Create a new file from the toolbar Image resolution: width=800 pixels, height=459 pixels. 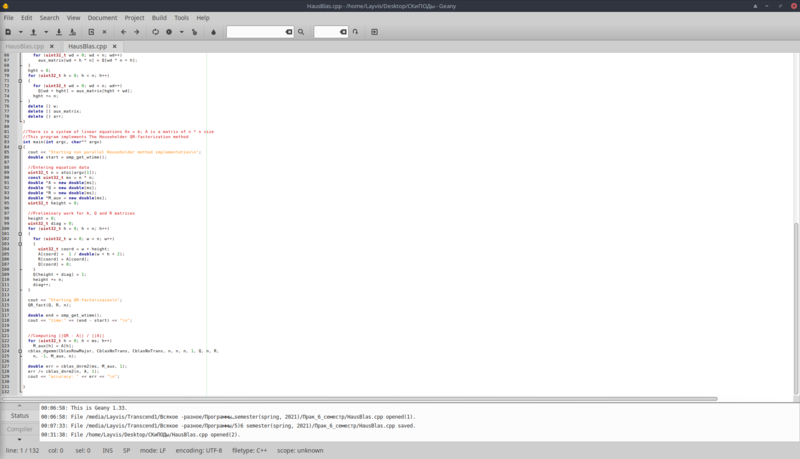pyautogui.click(x=8, y=32)
